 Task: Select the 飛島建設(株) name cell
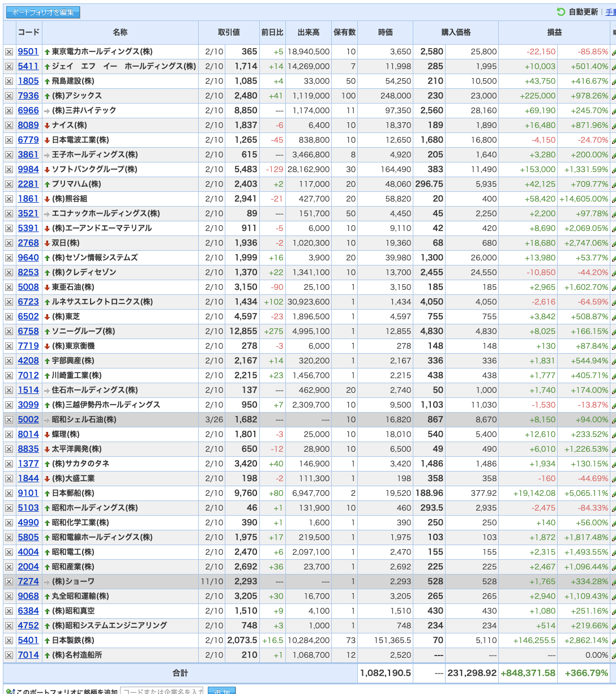pyautogui.click(x=120, y=81)
